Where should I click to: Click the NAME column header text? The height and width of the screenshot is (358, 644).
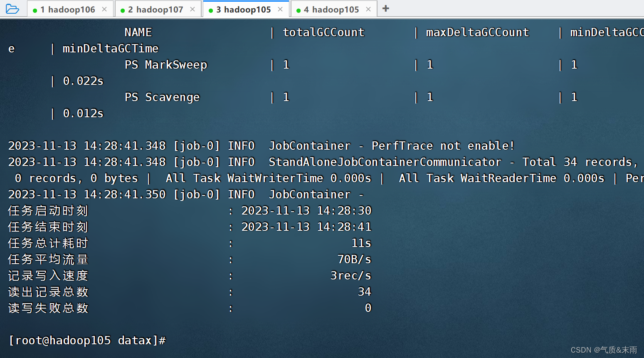pos(138,32)
